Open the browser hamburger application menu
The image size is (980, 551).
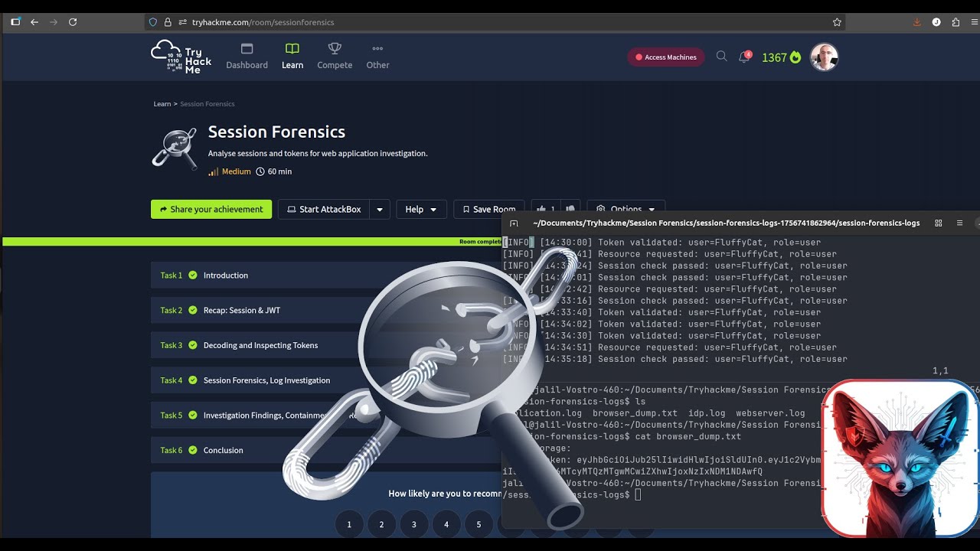coord(975,22)
